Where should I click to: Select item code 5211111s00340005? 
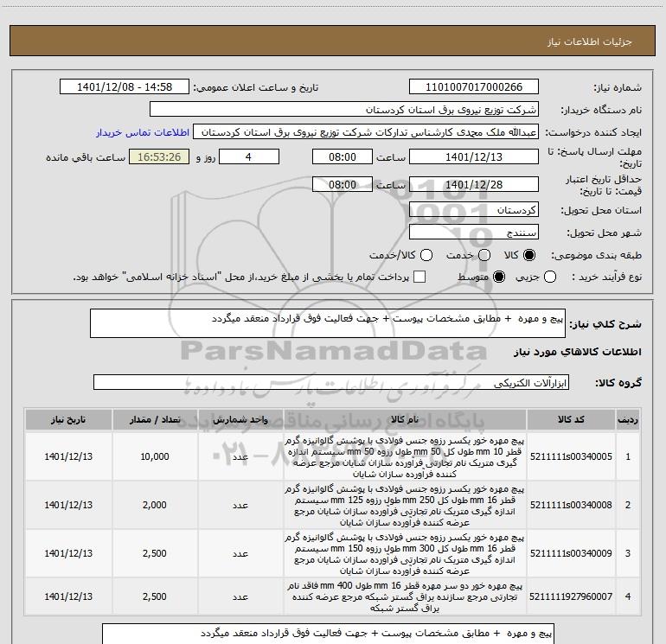pos(571,456)
